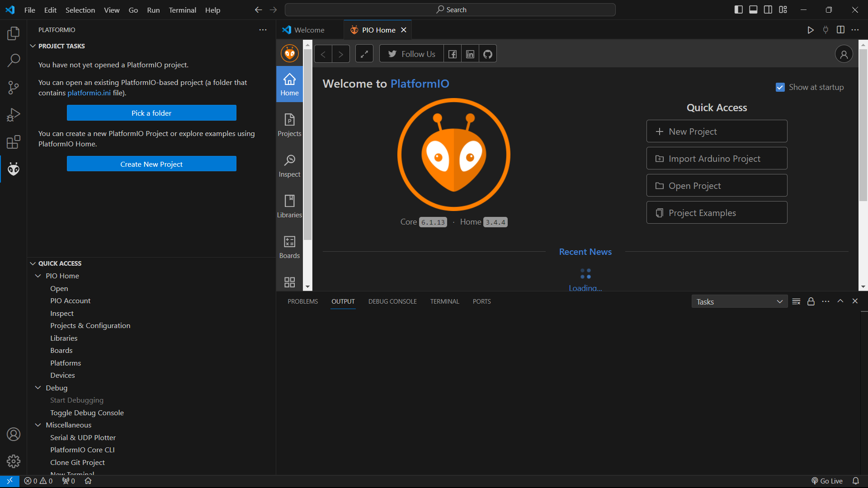Switch to the DEBUG CONSOLE tab
Viewport: 868px width, 488px height.
392,301
